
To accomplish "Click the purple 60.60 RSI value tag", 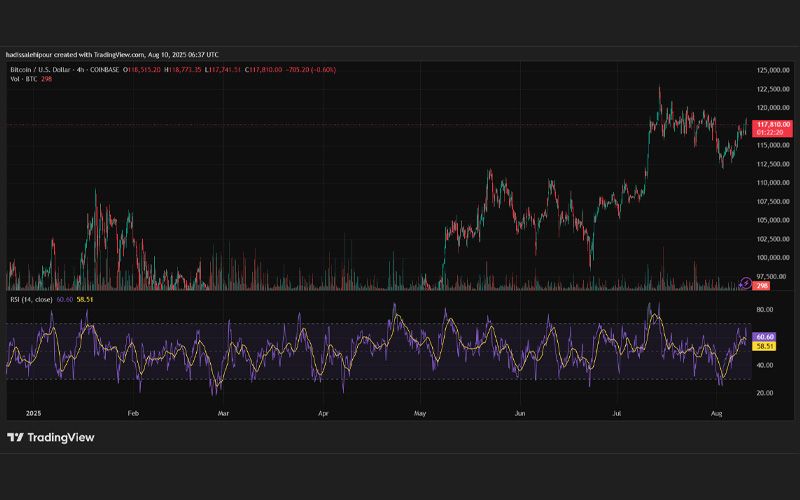I will coord(764,337).
